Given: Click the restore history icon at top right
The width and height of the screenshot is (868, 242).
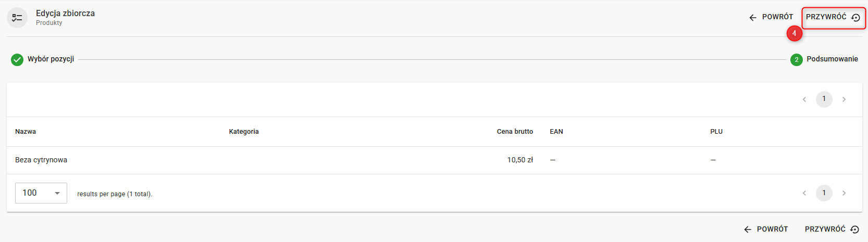Looking at the screenshot, I should (855, 18).
